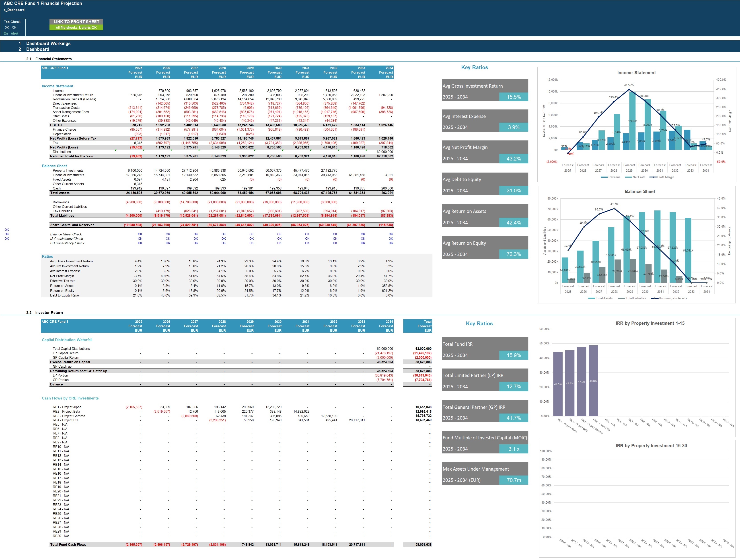Image resolution: width=740 pixels, height=560 pixels.
Task: Click the Income Statement chart title
Action: pyautogui.click(x=636, y=73)
